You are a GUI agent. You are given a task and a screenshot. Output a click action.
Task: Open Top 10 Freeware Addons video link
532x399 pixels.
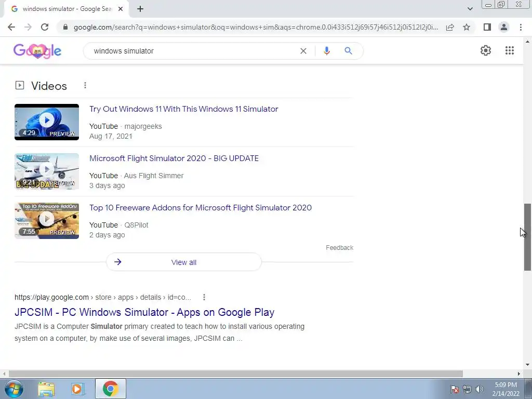point(201,208)
